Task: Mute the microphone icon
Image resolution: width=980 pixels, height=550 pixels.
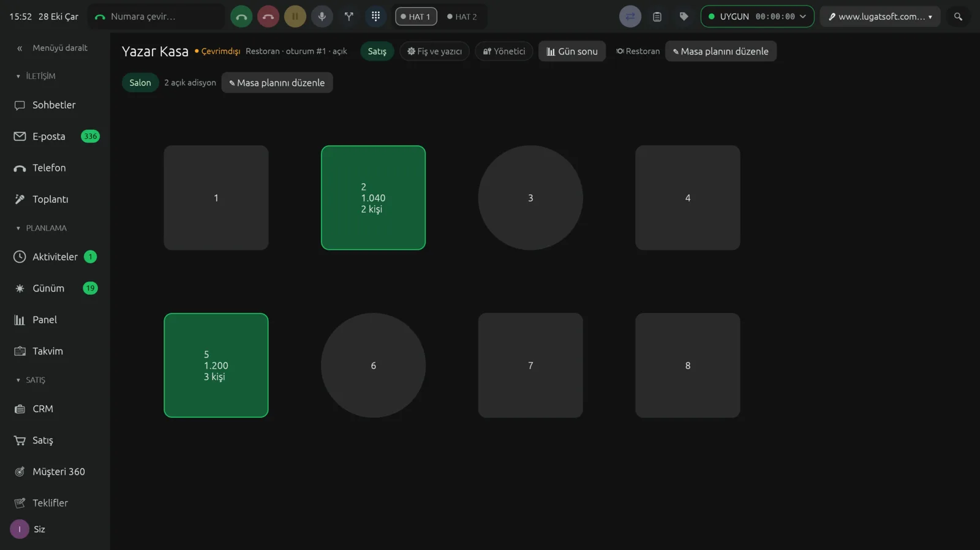Action: [322, 17]
